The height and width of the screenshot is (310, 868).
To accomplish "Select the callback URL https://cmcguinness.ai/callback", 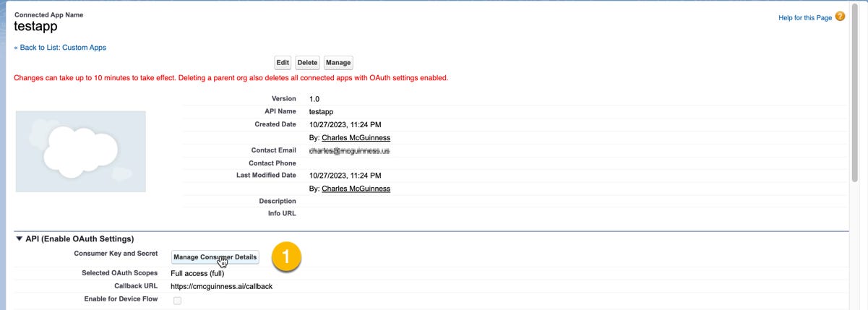I will [221, 286].
